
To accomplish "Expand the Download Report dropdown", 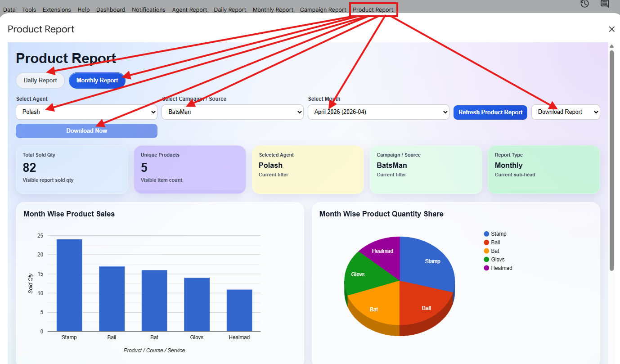I will [x=566, y=112].
